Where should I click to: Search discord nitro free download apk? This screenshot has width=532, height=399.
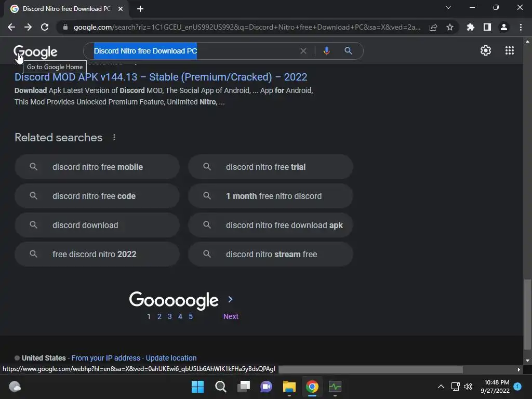point(270,225)
